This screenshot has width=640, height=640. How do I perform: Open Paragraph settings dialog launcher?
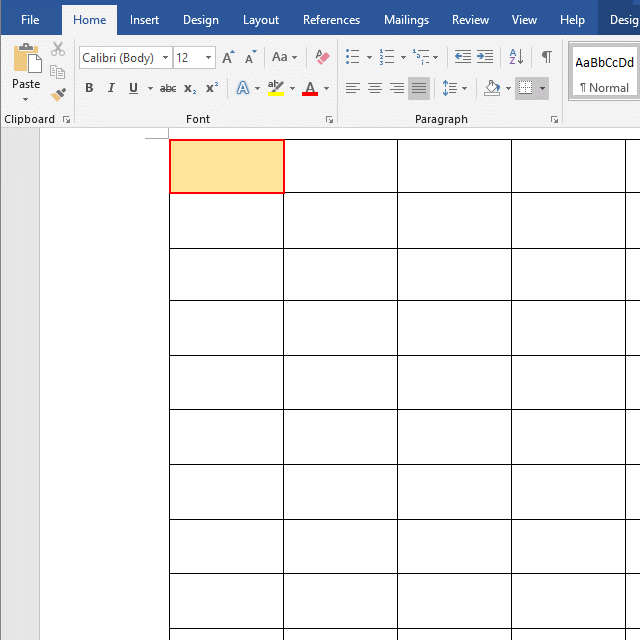click(554, 120)
